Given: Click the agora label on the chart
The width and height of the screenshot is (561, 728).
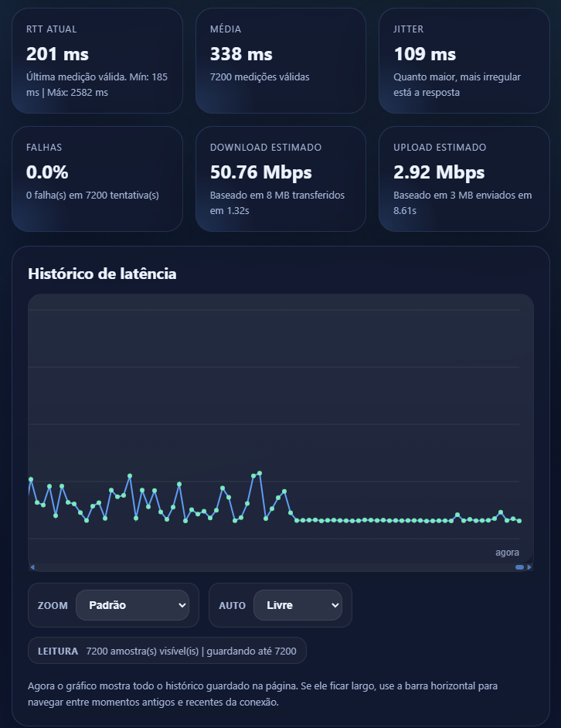Looking at the screenshot, I should click(x=508, y=552).
